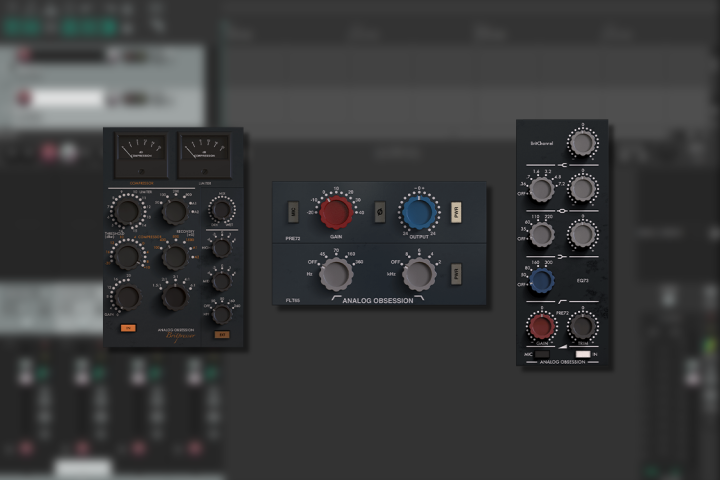Click the GAIN knob at Britpressor bottom left
720x480 pixels.
[126, 297]
